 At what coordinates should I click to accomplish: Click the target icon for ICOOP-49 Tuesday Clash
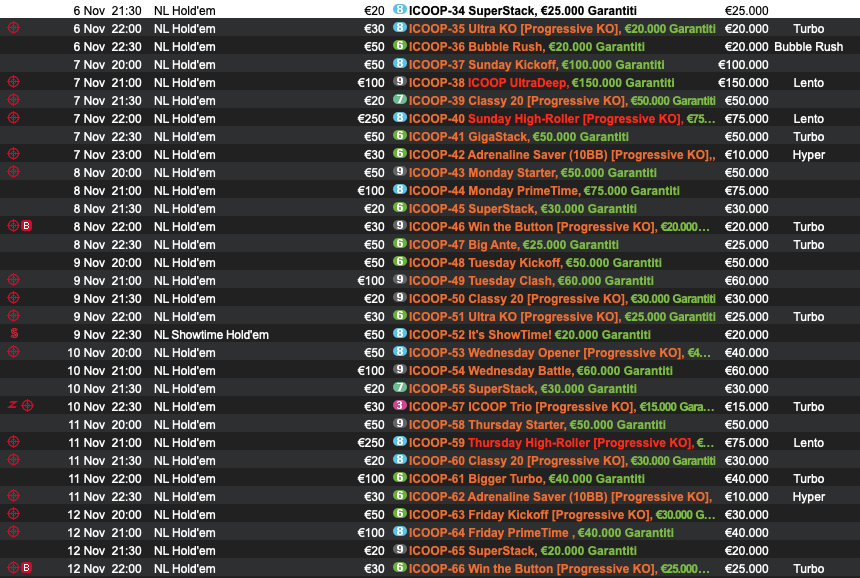14,280
